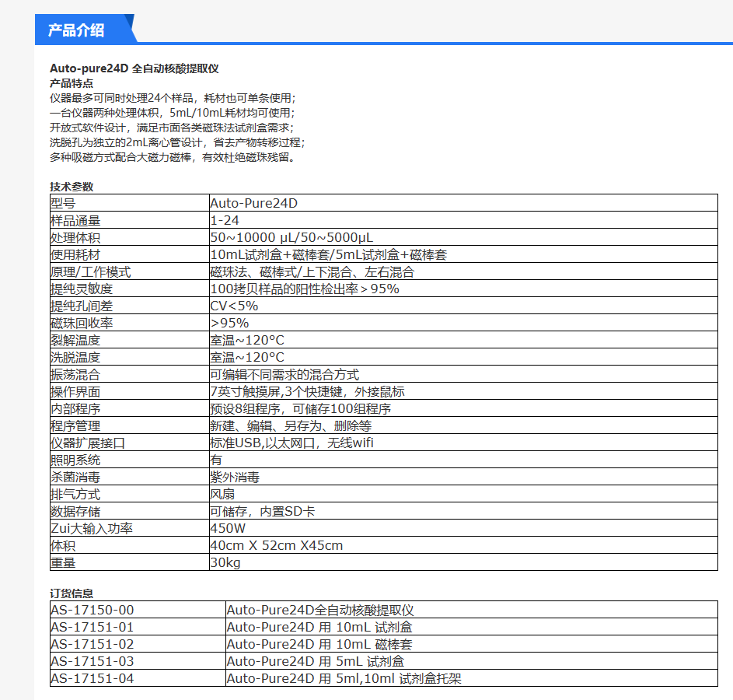
Task: Click the '紫外消毒' value
Action: click(x=235, y=477)
